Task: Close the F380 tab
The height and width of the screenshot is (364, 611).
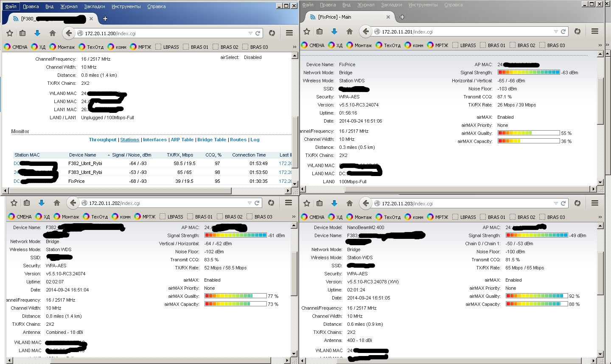Action: 91,19
